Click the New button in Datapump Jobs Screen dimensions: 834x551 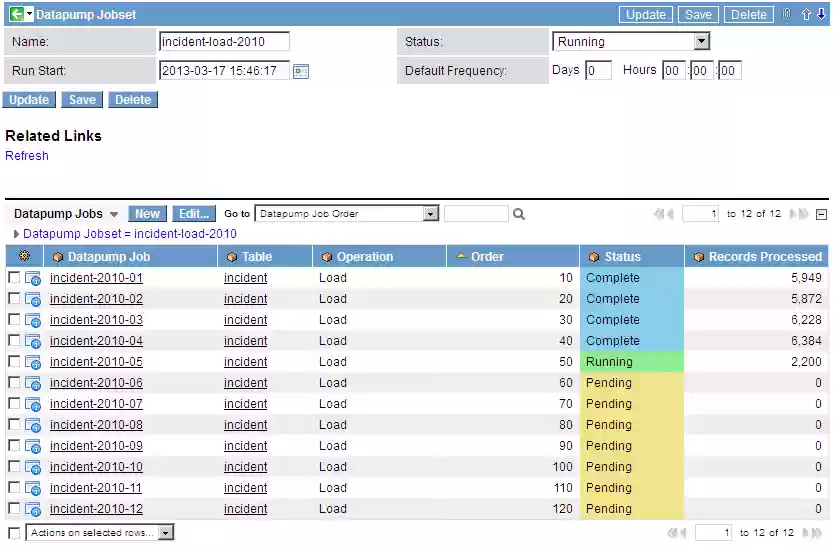147,214
